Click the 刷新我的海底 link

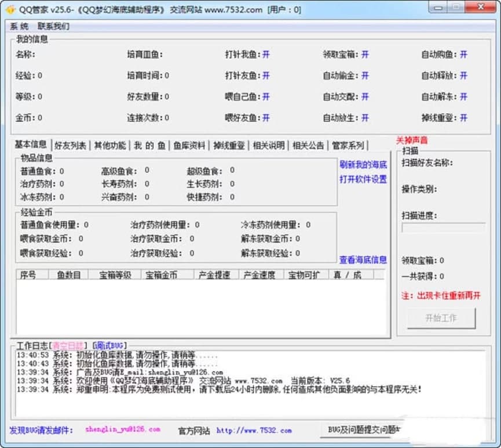tap(363, 164)
